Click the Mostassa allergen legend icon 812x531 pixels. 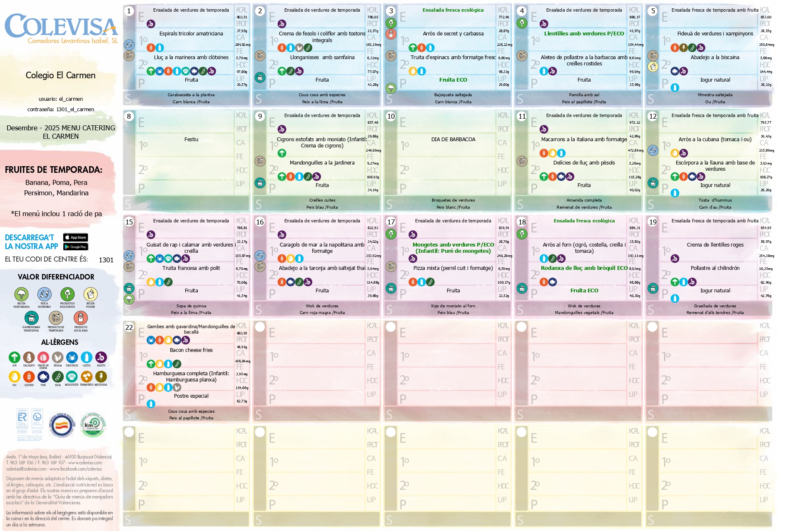tap(101, 377)
